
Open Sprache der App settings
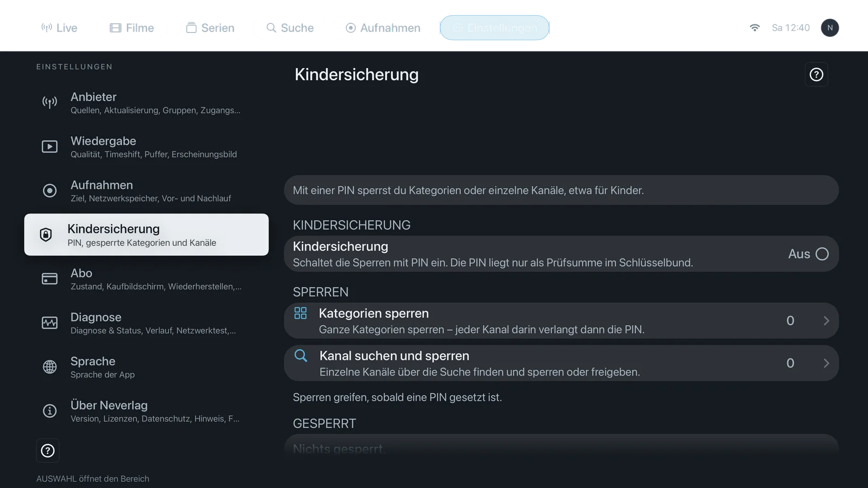coord(146,367)
